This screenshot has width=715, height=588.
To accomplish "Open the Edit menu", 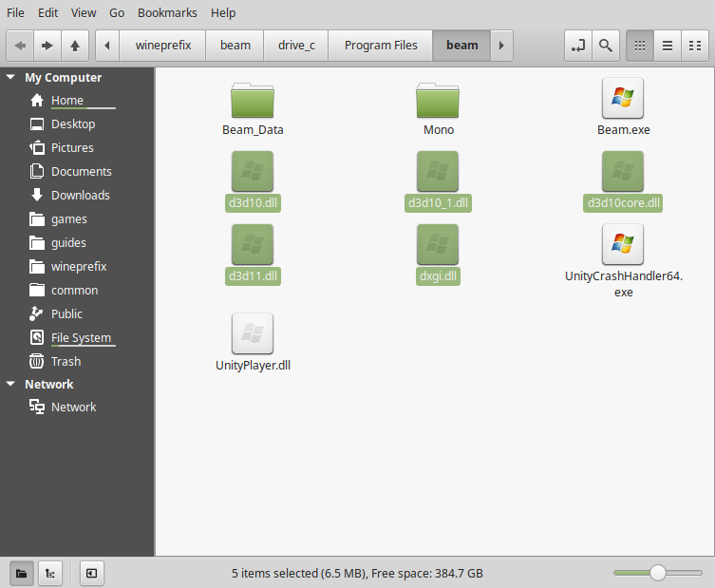I will (x=47, y=12).
